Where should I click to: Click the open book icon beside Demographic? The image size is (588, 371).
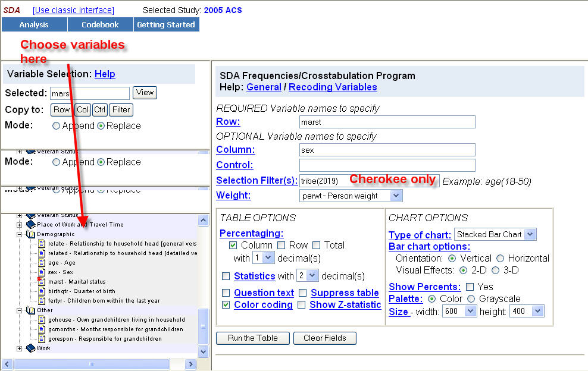[x=30, y=234]
